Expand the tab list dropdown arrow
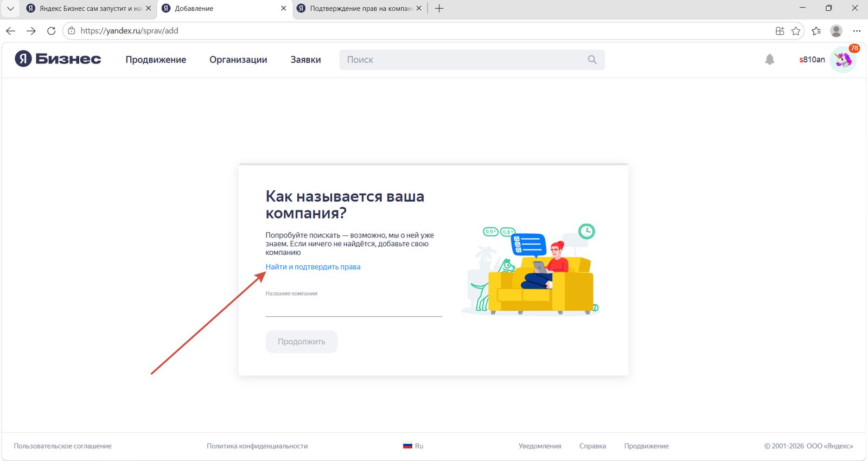This screenshot has height=461, width=868. tap(10, 9)
